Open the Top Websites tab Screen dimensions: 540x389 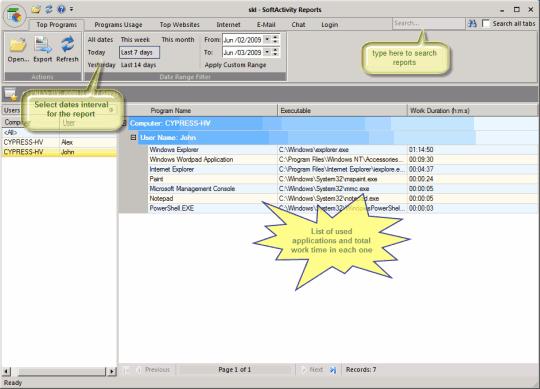(179, 25)
